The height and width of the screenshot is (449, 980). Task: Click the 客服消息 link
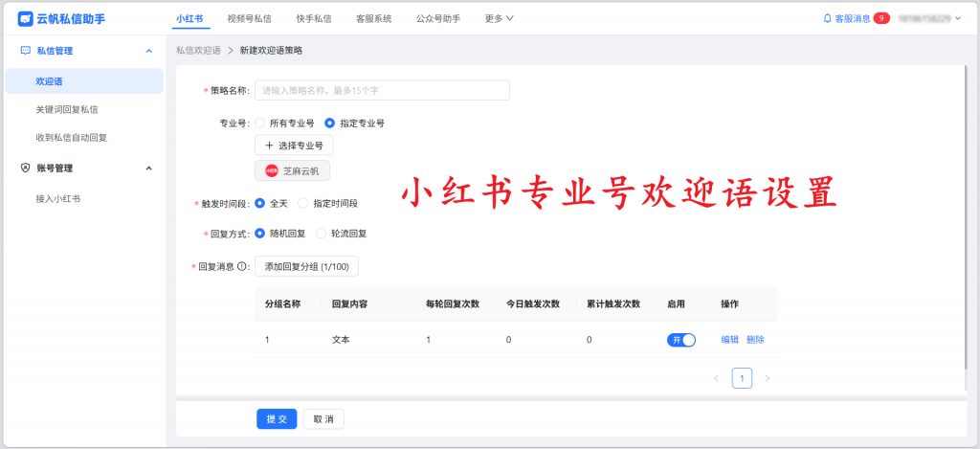(853, 19)
